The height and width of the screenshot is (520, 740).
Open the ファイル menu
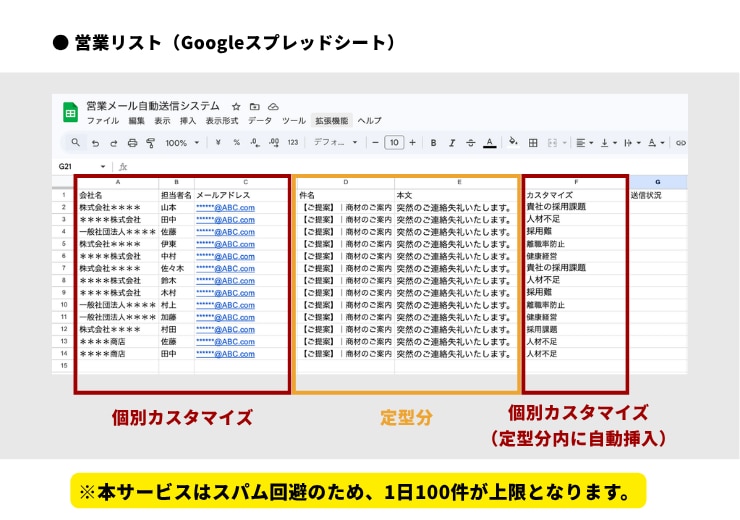(x=103, y=121)
